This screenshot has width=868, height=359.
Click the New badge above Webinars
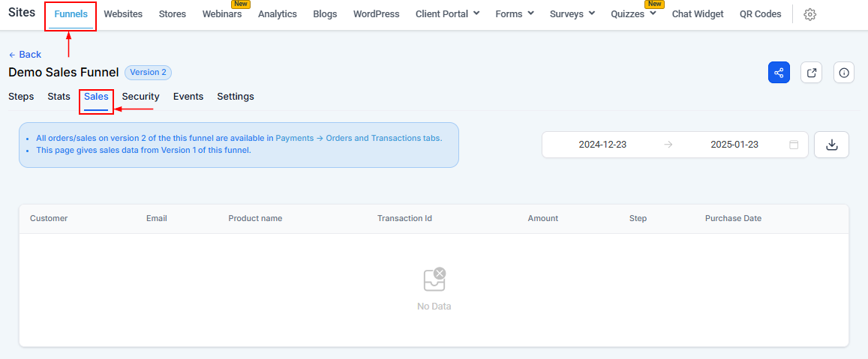(241, 4)
